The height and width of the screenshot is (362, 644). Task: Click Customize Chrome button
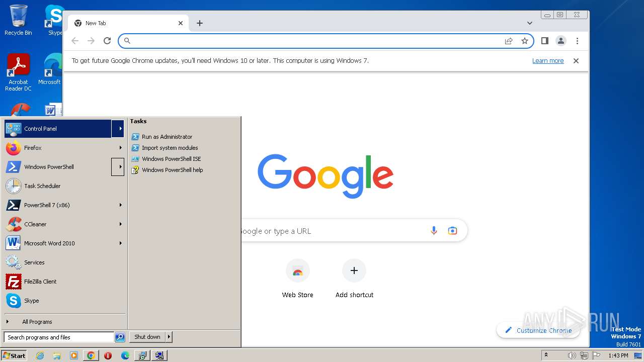pos(538,330)
